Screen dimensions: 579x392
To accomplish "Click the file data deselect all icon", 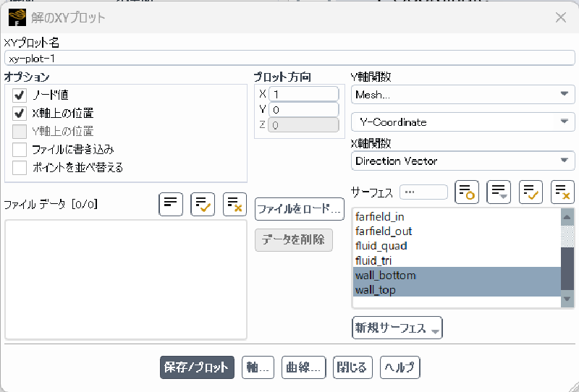I will (234, 205).
